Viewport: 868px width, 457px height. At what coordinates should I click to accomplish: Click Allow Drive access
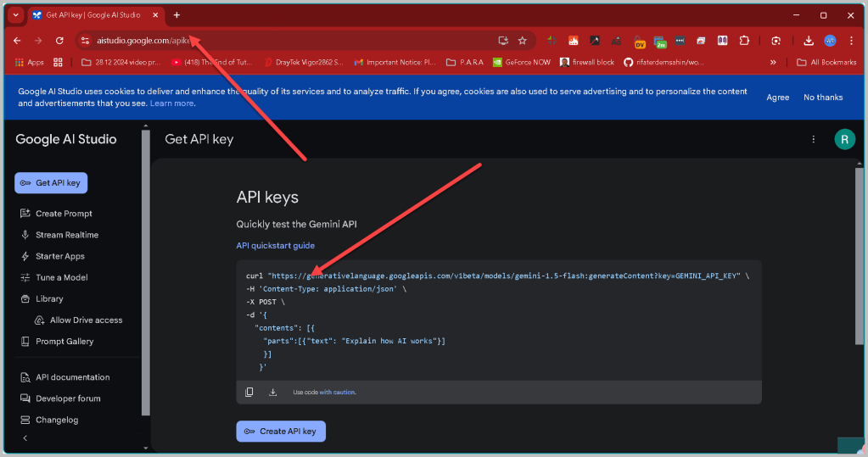79,320
